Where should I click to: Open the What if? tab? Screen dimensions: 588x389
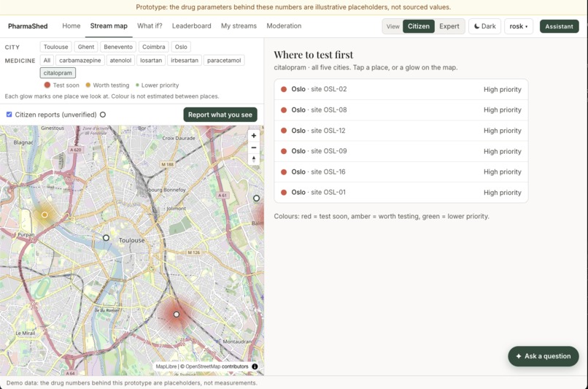tap(150, 26)
